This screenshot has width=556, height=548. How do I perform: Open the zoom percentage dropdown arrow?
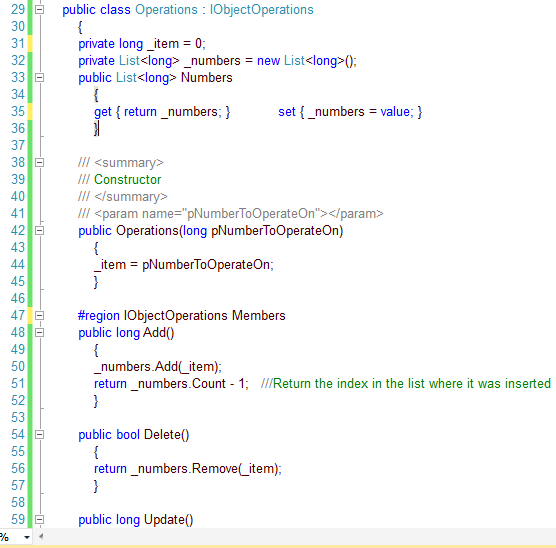pyautogui.click(x=27, y=537)
